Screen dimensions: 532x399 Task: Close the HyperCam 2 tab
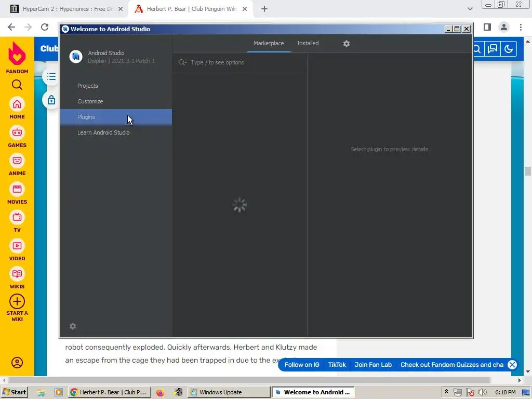tap(121, 9)
